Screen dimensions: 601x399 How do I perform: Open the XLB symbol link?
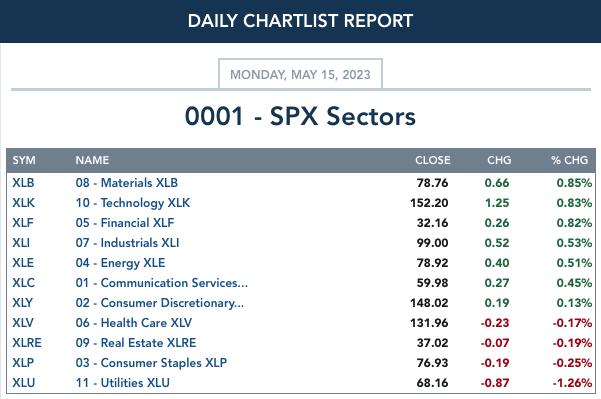(x=23, y=183)
